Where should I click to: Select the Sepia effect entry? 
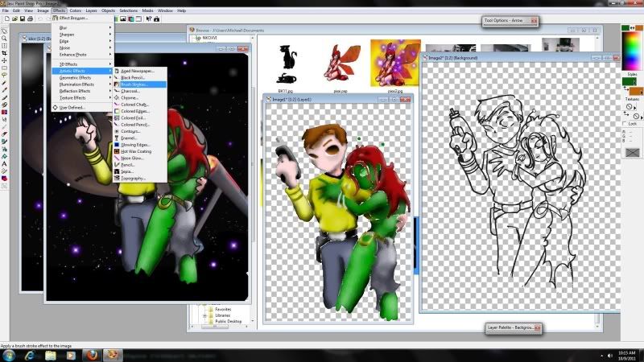pyautogui.click(x=127, y=171)
